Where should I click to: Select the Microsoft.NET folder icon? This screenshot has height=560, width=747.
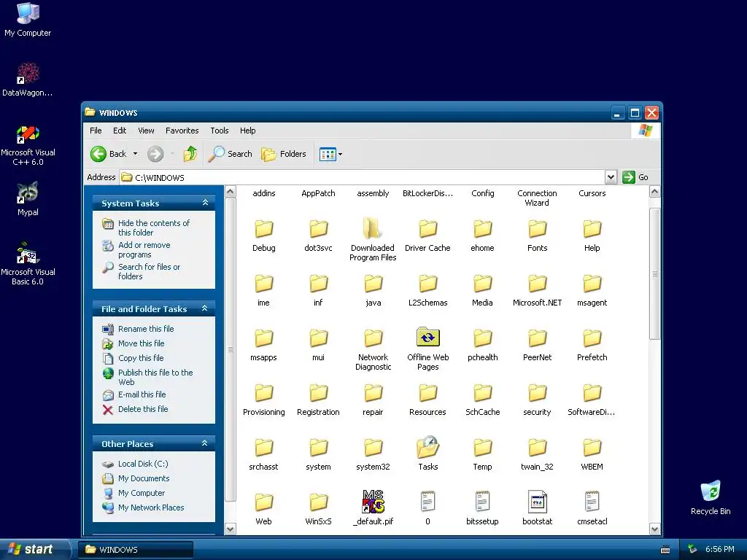538,284
